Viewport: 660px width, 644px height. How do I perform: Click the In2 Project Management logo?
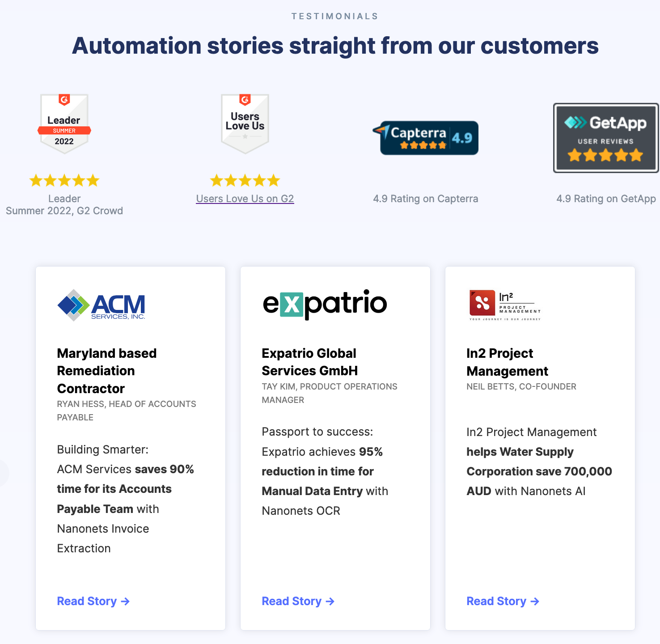coord(504,304)
